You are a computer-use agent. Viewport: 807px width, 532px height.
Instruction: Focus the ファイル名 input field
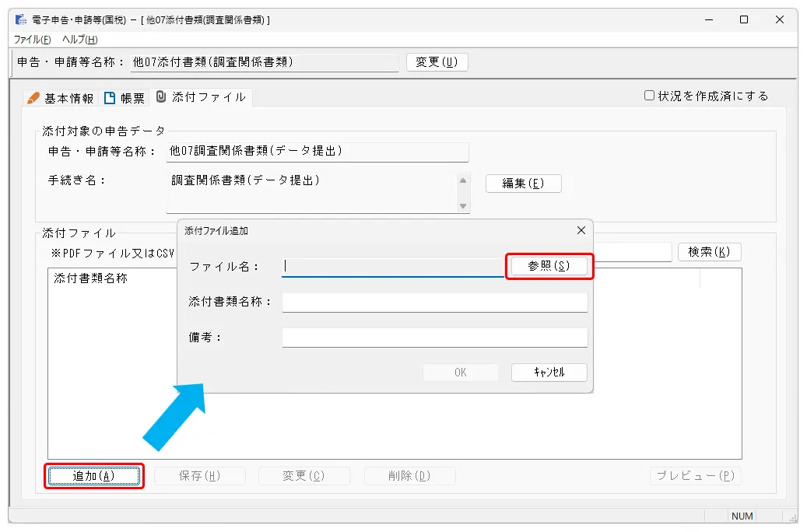(393, 266)
